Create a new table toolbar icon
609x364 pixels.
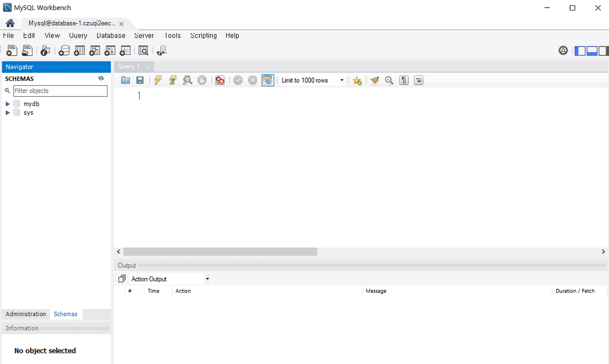tap(79, 50)
